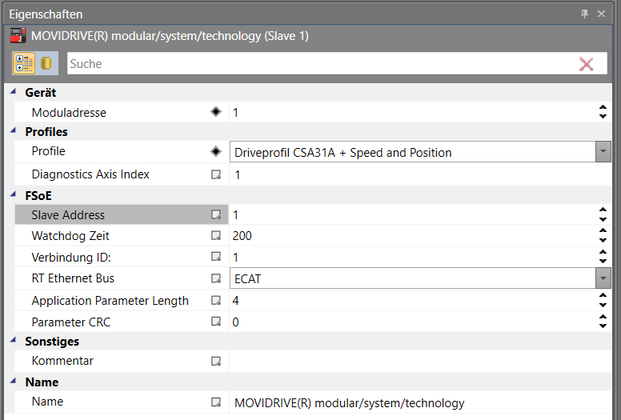Click the yellow book icon beside the search box
The height and width of the screenshot is (420, 621).
46,63
